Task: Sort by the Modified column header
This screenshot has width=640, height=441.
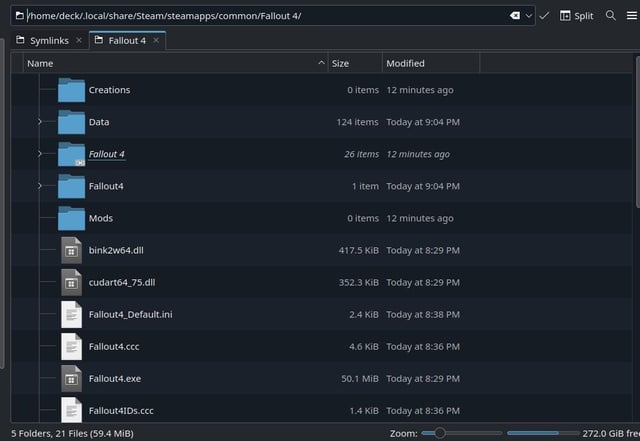Action: click(431, 63)
